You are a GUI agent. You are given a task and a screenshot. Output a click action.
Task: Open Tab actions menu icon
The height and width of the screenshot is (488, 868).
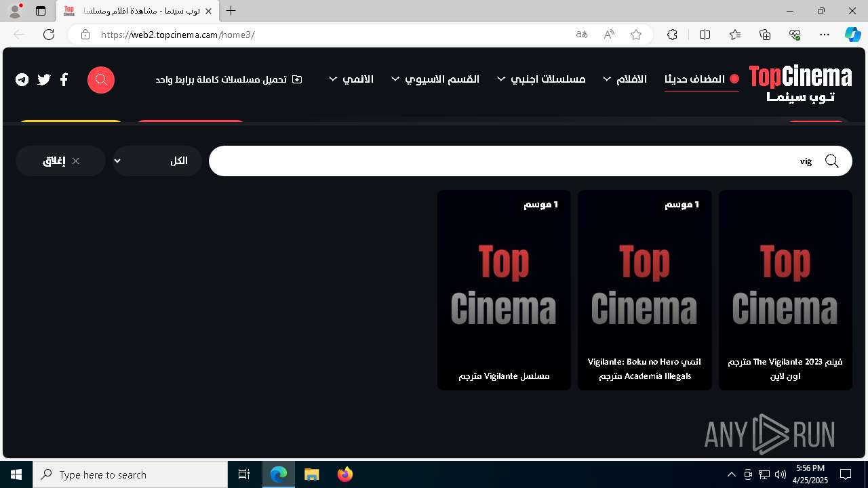click(41, 11)
